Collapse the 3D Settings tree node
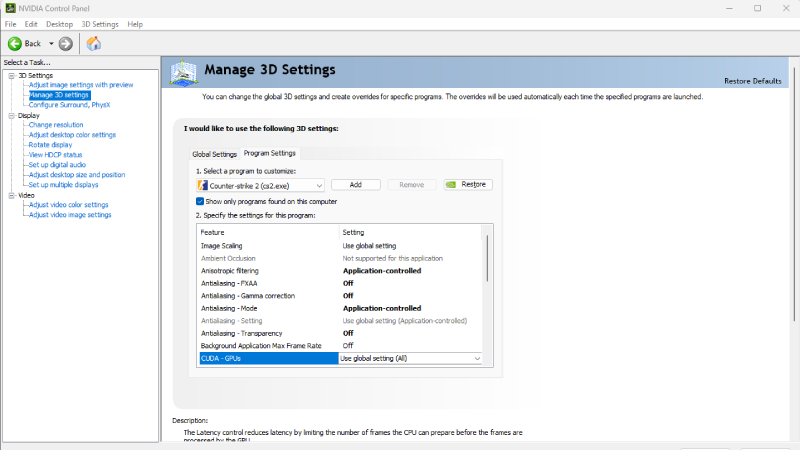This screenshot has height=450, width=800. [11, 76]
